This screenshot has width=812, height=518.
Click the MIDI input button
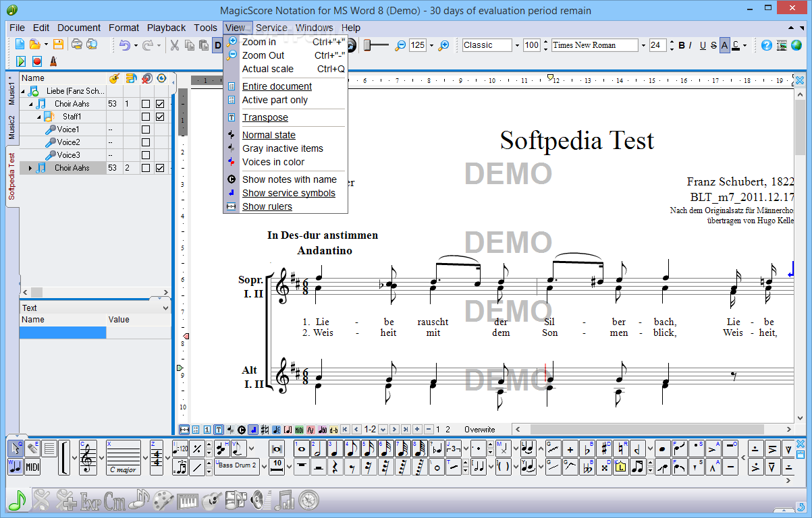pyautogui.click(x=32, y=467)
